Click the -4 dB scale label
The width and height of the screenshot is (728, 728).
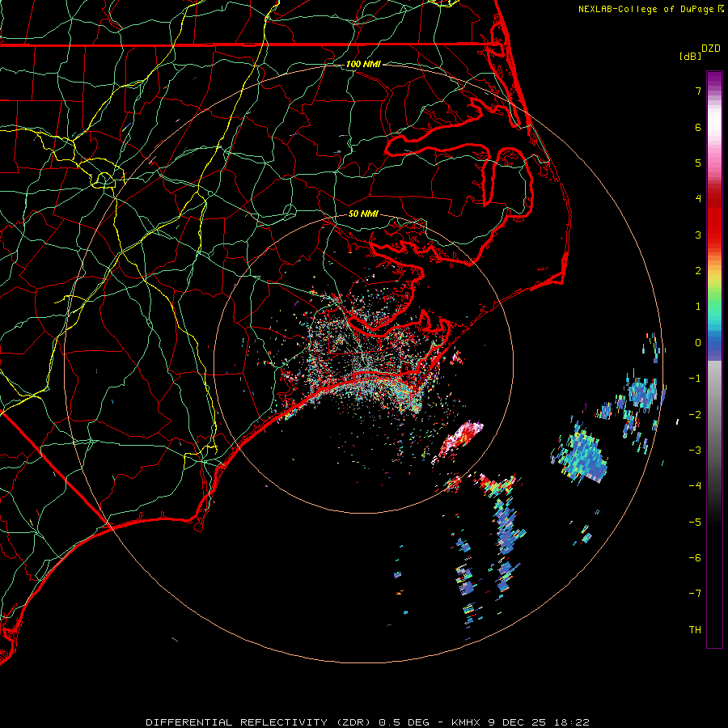(695, 486)
